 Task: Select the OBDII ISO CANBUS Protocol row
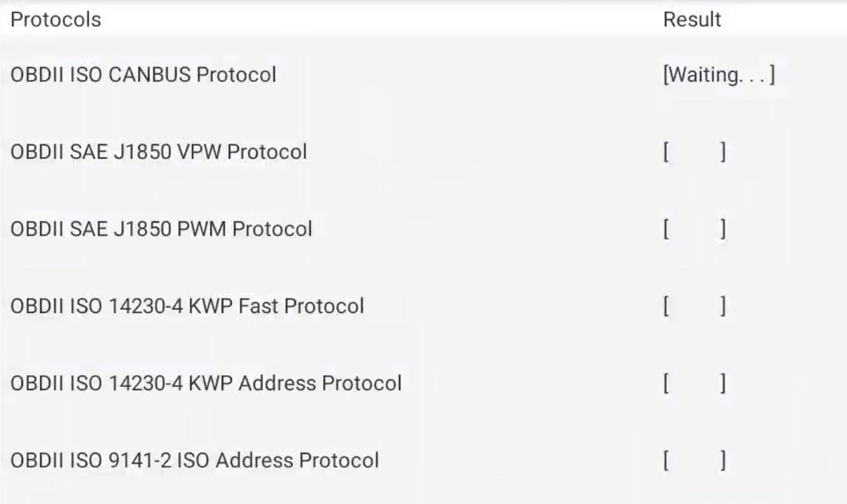tap(143, 74)
